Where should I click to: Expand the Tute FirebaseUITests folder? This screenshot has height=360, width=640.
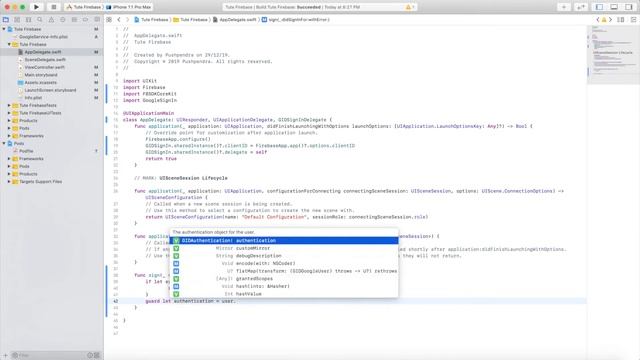click(9, 113)
